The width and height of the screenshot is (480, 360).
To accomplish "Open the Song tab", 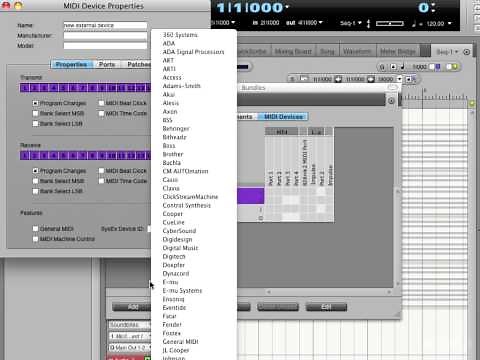I will pyautogui.click(x=327, y=51).
